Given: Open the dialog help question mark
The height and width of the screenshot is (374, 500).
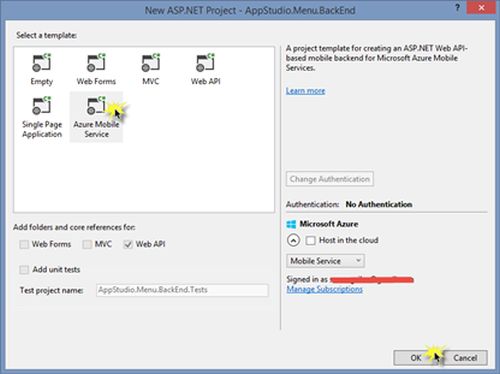Looking at the screenshot, I should pyautogui.click(x=457, y=8).
